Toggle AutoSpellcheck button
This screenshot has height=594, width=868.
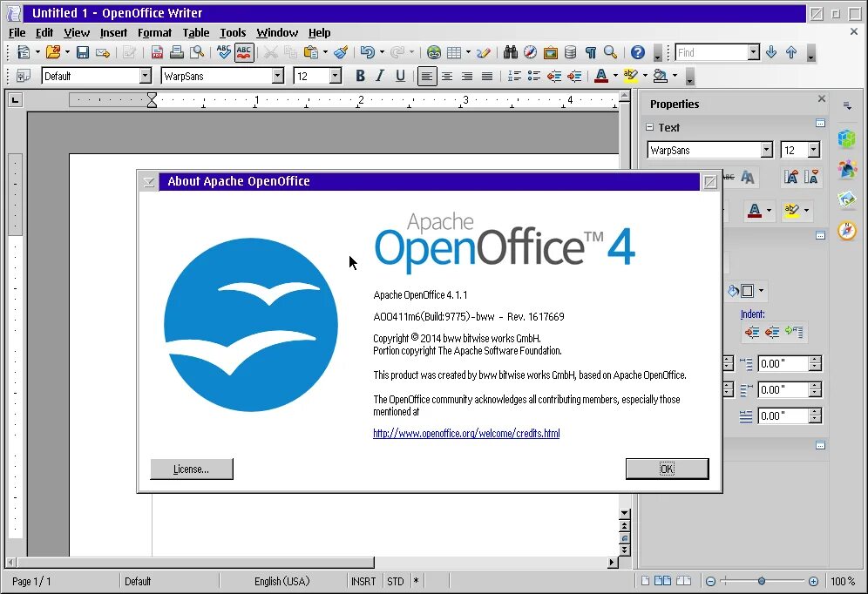click(x=244, y=52)
